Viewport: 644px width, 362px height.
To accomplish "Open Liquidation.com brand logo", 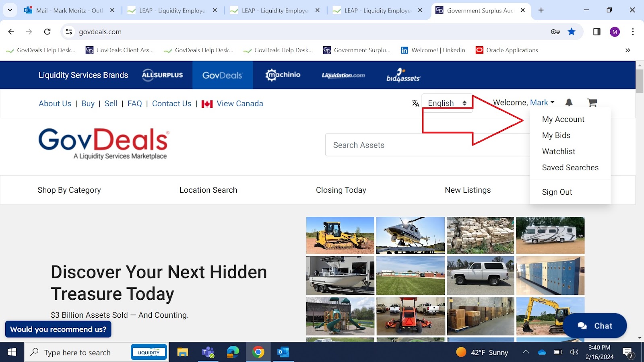I will (343, 75).
